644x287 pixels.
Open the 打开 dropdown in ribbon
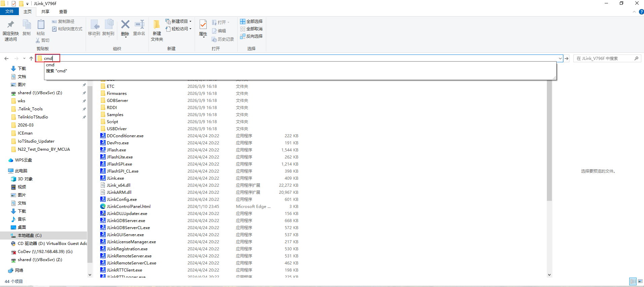tap(221, 23)
